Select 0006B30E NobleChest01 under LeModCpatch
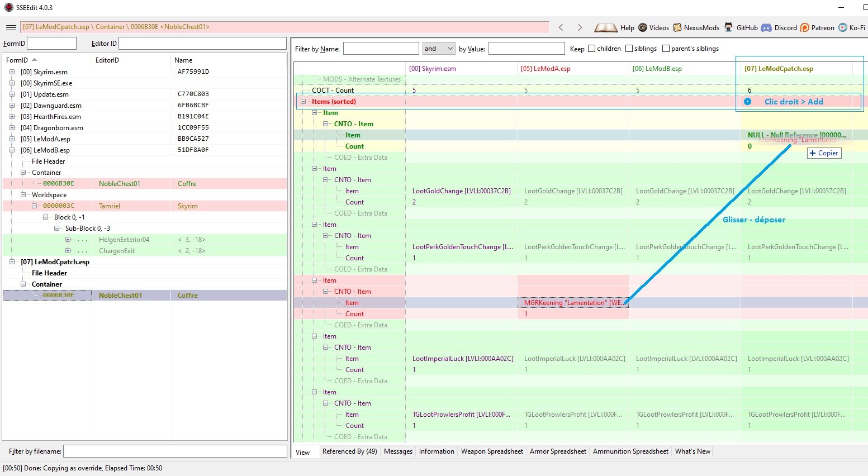 pos(145,296)
